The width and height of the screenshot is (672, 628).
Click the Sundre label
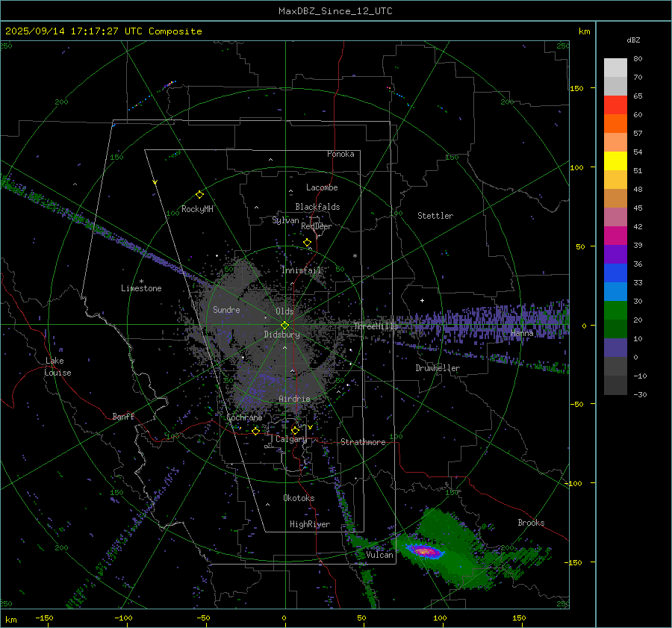tap(226, 309)
